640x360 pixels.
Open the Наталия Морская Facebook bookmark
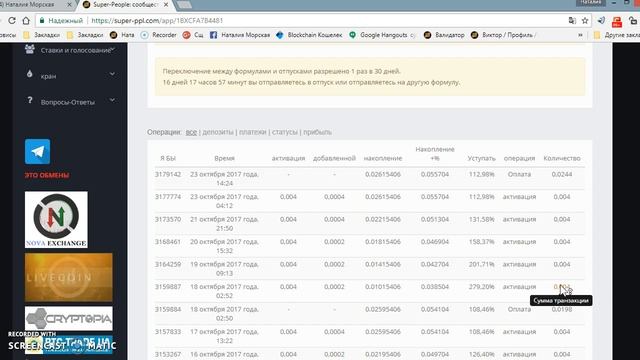click(x=240, y=35)
